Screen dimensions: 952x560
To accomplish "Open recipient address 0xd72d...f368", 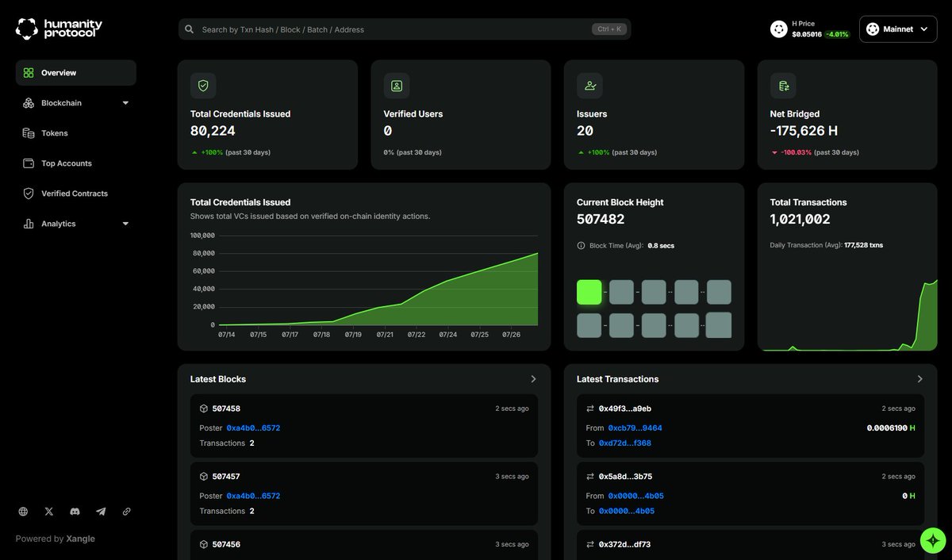I will pos(625,443).
